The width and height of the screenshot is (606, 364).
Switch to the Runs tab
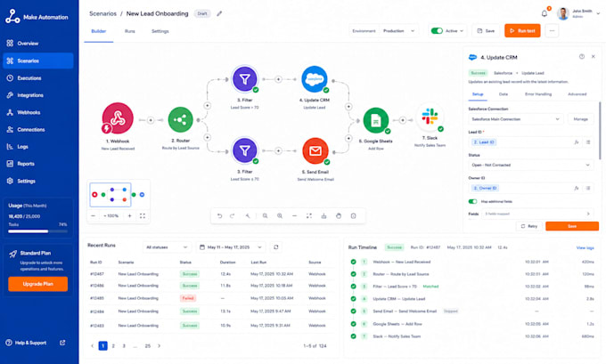tap(130, 31)
